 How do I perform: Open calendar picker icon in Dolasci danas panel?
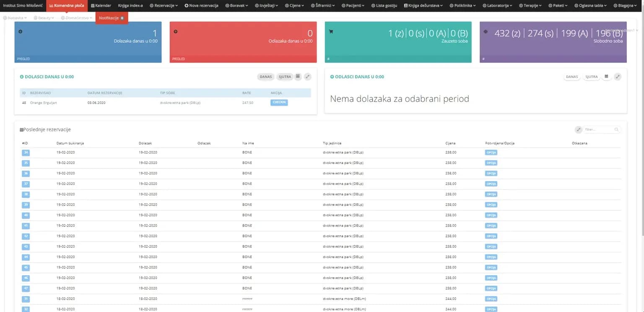coord(298,77)
